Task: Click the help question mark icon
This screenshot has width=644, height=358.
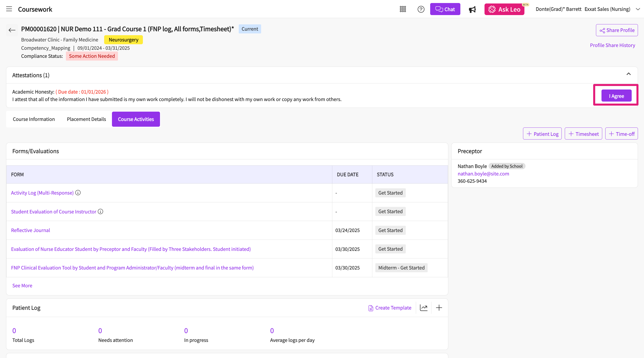Action: (421, 9)
